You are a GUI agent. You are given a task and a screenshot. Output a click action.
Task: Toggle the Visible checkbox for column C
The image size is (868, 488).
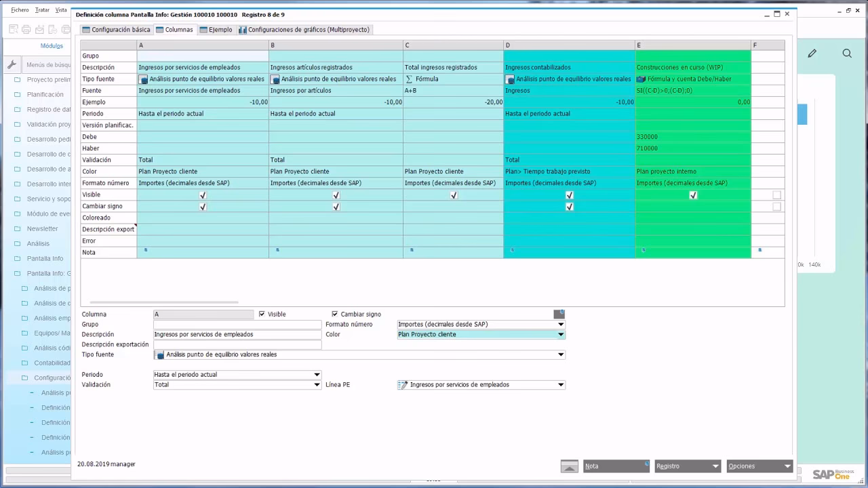tap(454, 195)
